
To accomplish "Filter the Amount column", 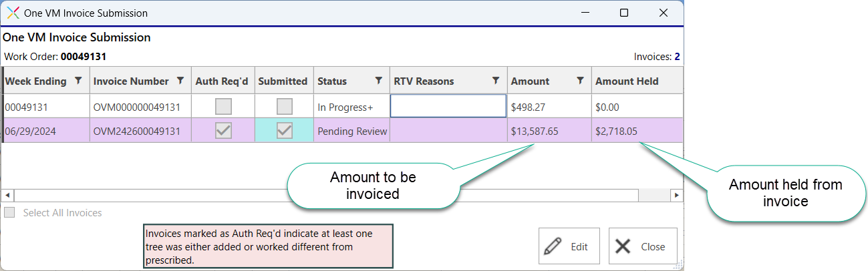I will tap(580, 81).
